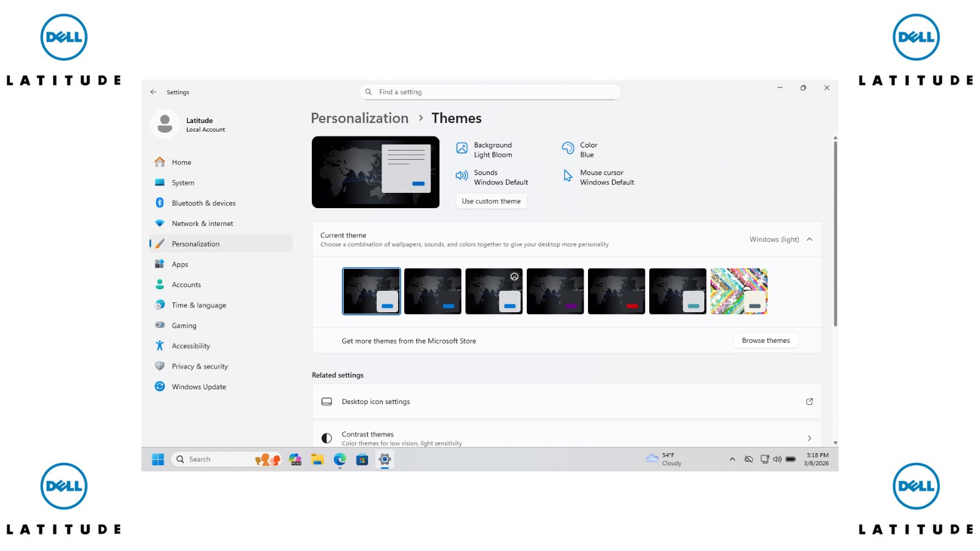980x551 pixels.
Task: Open Microsoft Store from the taskbar
Action: coord(362,459)
